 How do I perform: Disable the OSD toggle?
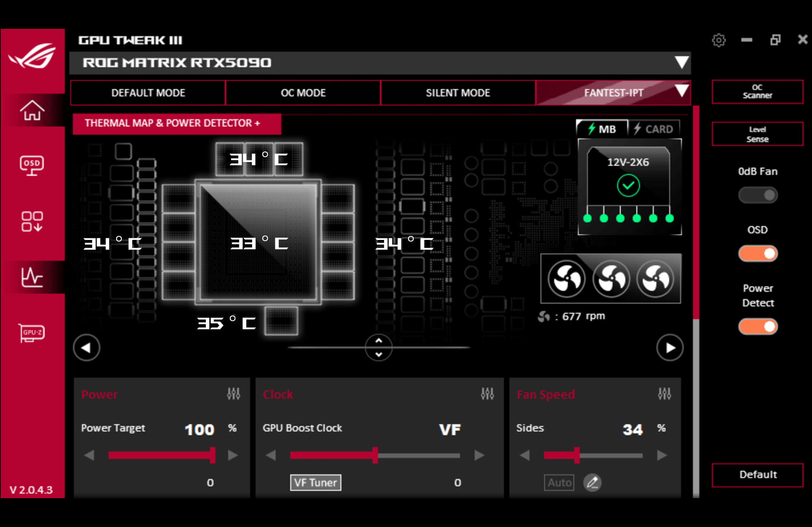click(758, 253)
